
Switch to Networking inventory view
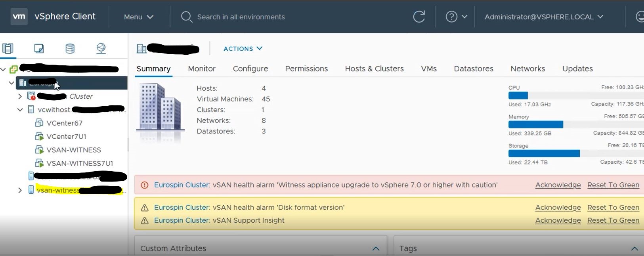(101, 48)
